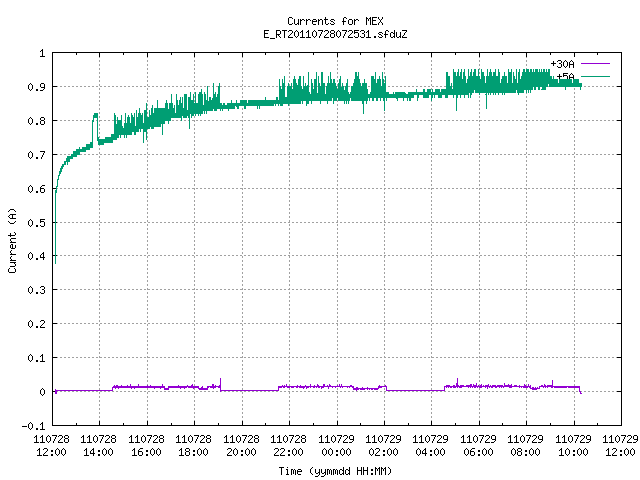The width and height of the screenshot is (640, 480).
Task: Click the 'Current (A)' y-axis label
Action: coord(12,240)
